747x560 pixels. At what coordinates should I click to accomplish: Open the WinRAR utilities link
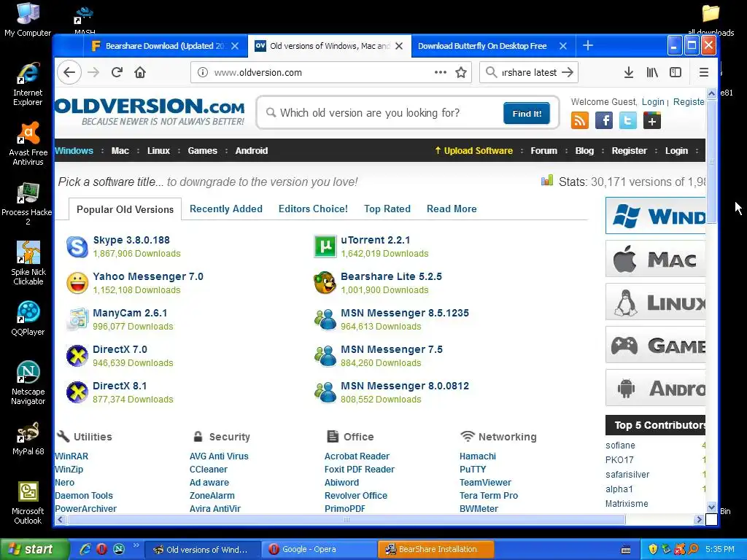[x=71, y=456]
